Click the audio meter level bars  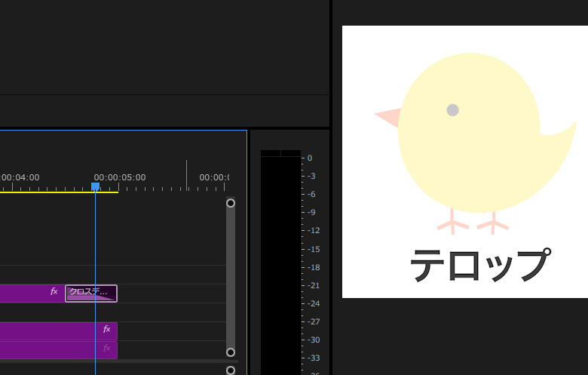281,266
